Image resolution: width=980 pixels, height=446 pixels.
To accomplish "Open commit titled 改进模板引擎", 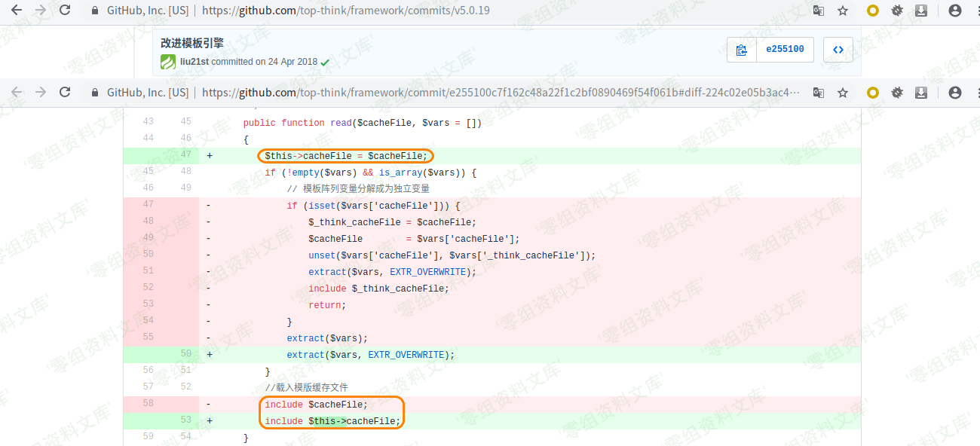I will click(191, 43).
